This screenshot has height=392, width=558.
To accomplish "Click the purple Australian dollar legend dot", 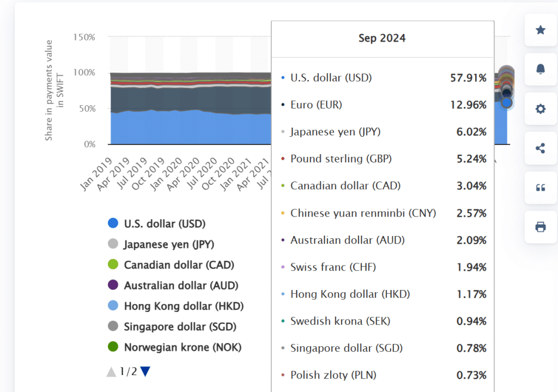I will [113, 285].
